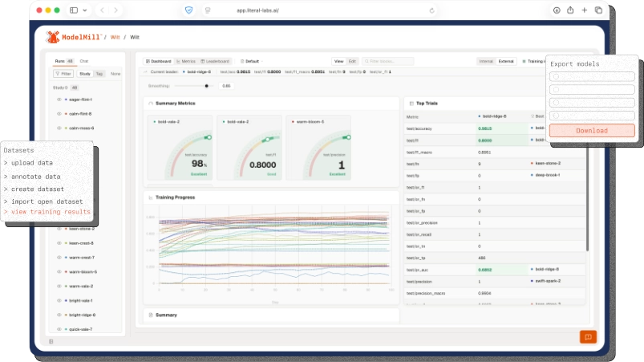Viewport: 644px width, 362px height.
Task: Go back with the browser back arrow
Action: pos(102,10)
